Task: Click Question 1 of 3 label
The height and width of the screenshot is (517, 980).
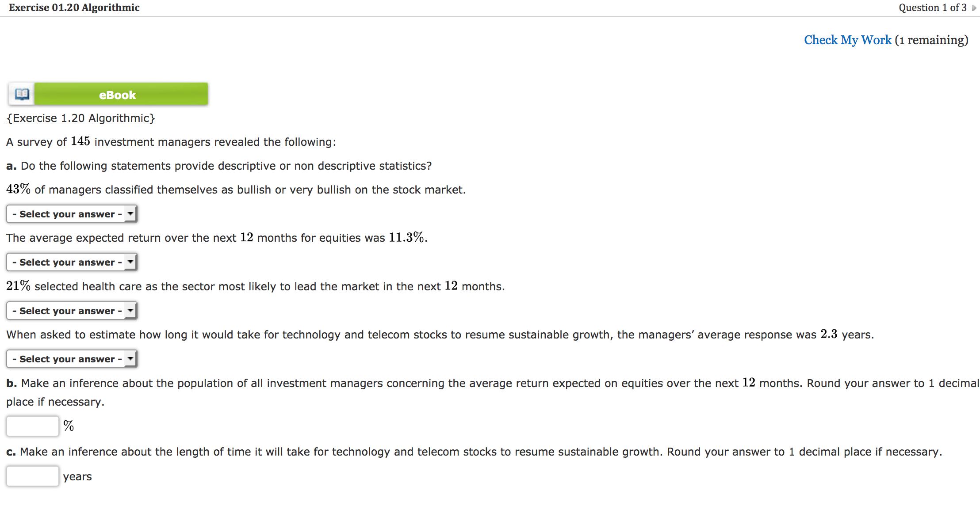Action: [933, 8]
